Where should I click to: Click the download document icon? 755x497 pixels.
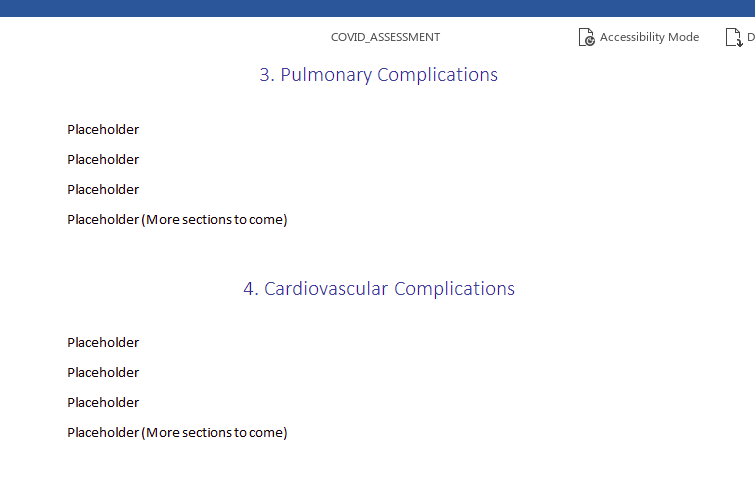coord(734,37)
